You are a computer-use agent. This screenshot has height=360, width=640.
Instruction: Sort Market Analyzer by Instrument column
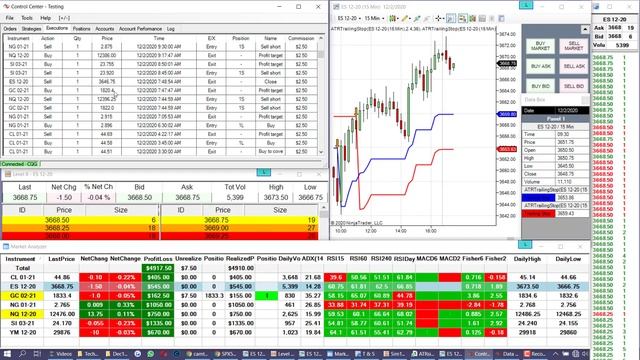tap(20, 259)
